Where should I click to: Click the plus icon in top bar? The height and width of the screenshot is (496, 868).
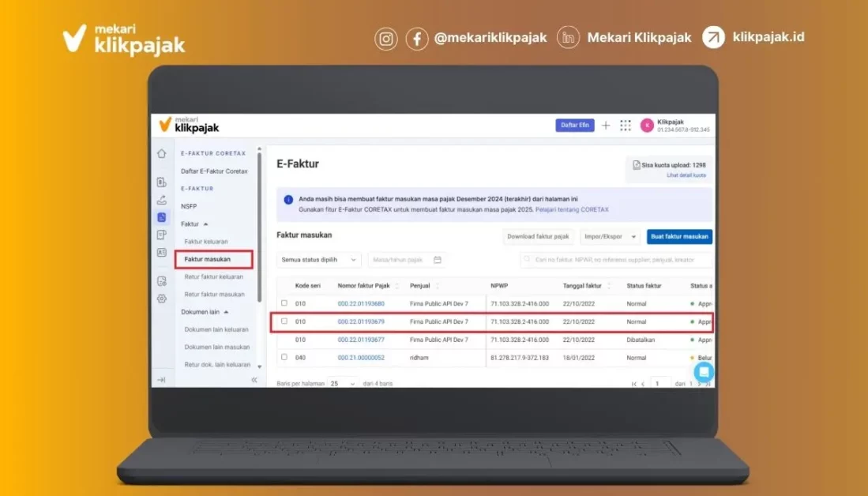606,126
